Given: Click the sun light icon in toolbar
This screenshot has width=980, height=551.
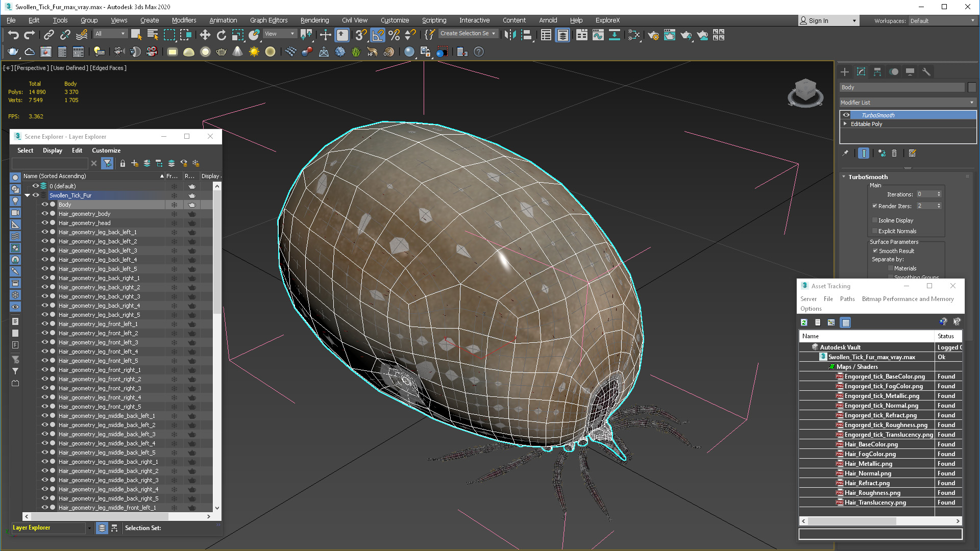Looking at the screenshot, I should coord(254,52).
